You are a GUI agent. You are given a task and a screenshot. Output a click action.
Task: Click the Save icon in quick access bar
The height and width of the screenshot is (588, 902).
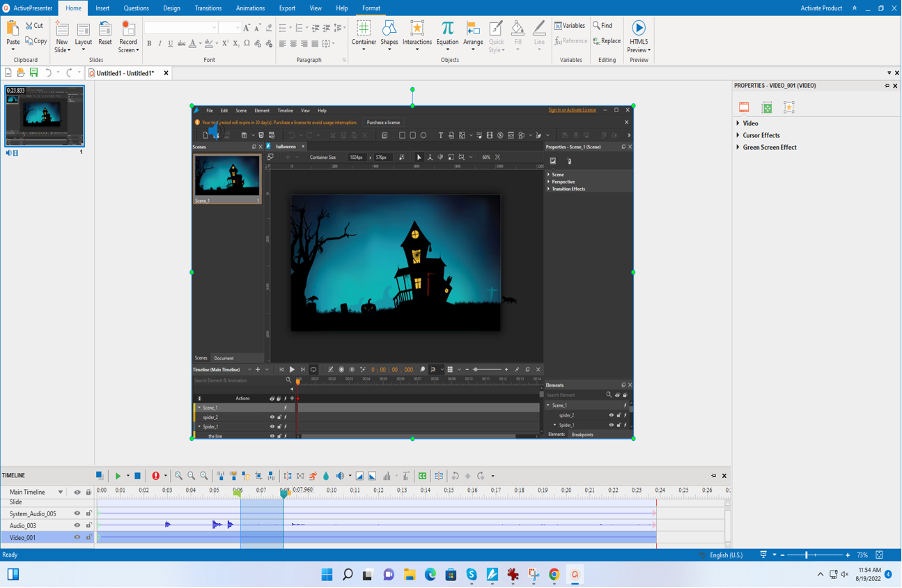(33, 73)
